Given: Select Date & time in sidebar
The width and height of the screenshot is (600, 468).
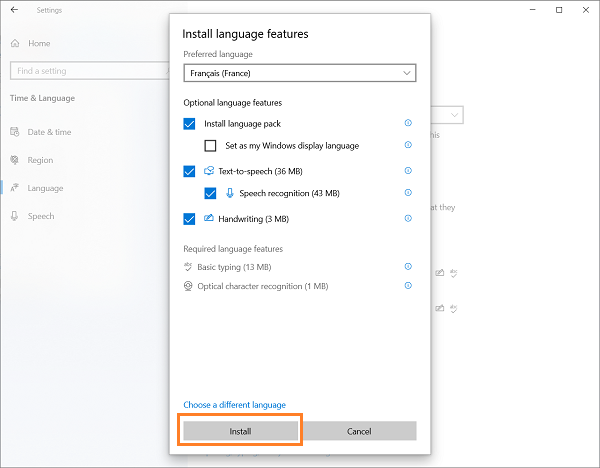Looking at the screenshot, I should (49, 132).
